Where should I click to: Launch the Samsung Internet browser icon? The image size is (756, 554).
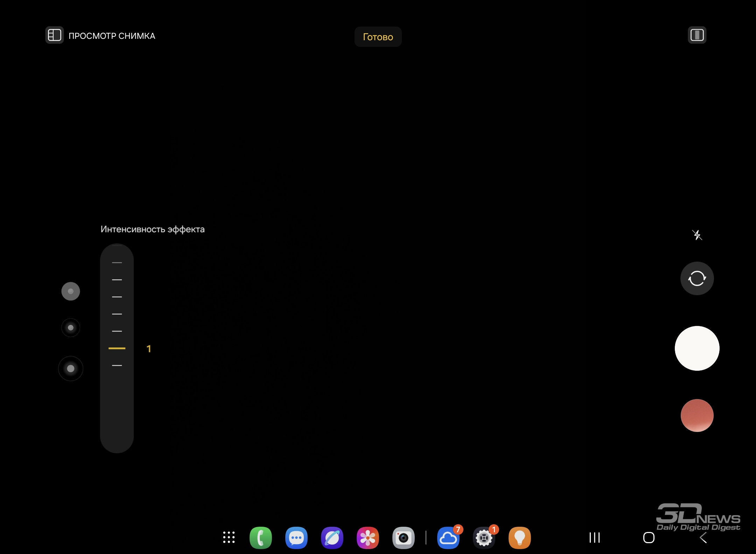click(x=332, y=538)
